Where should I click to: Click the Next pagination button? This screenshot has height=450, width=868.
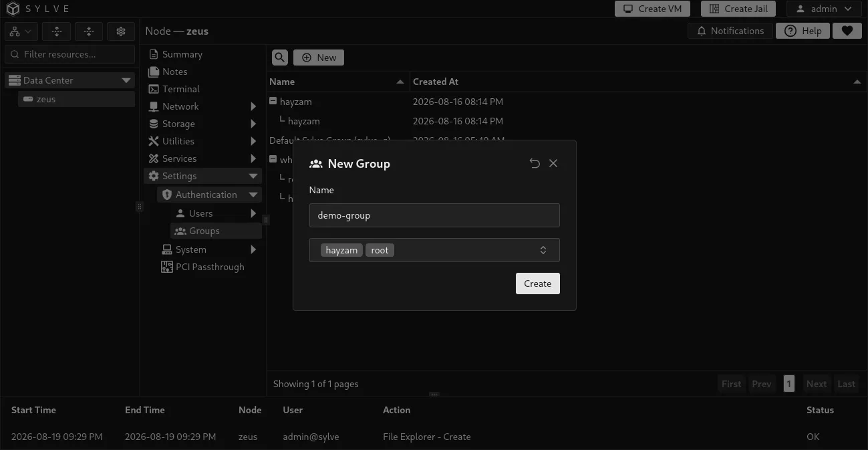(x=816, y=384)
